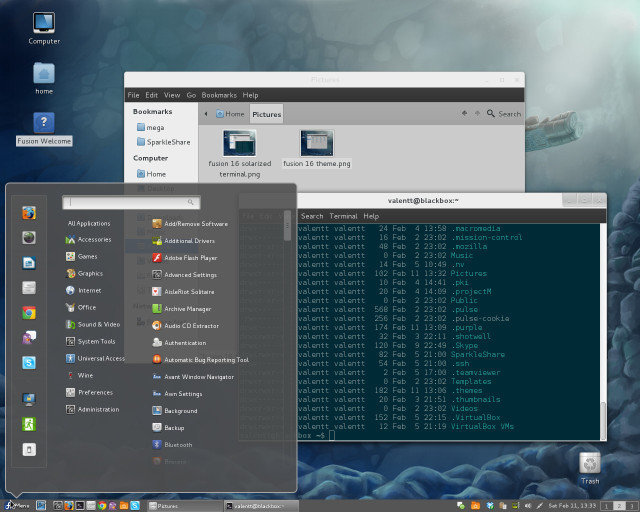Open the System Tools category
This screenshot has width=640, height=512.
click(90, 341)
